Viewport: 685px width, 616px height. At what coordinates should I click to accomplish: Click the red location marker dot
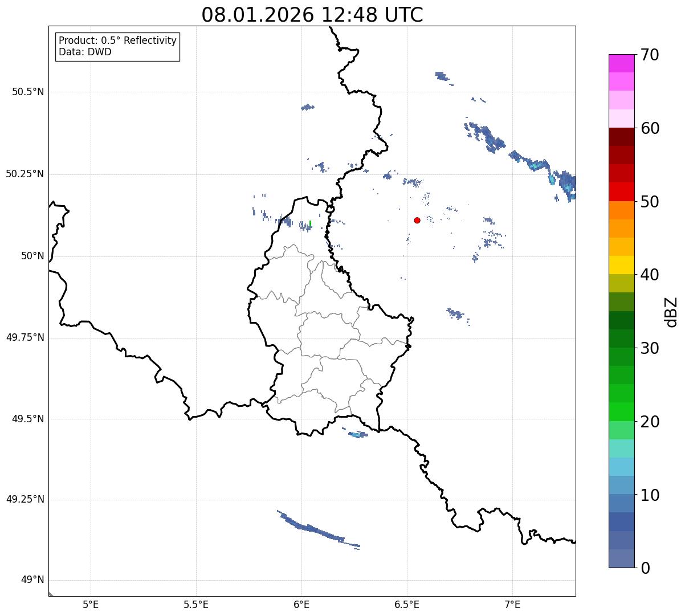point(417,220)
